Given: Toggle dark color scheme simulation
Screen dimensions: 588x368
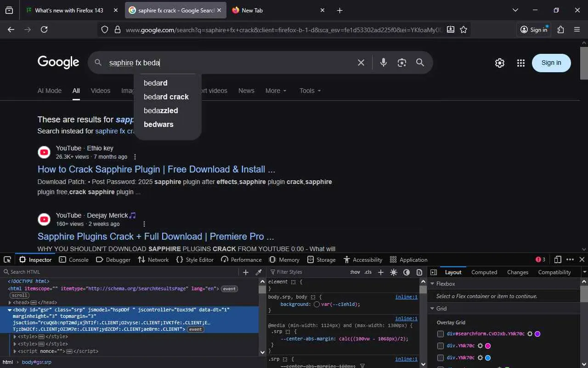Looking at the screenshot, I should [407, 272].
